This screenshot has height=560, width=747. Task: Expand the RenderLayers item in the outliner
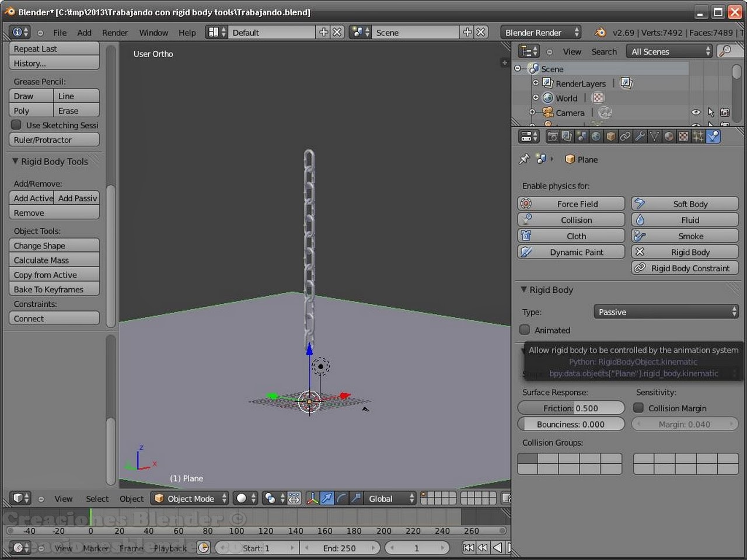pyautogui.click(x=536, y=83)
